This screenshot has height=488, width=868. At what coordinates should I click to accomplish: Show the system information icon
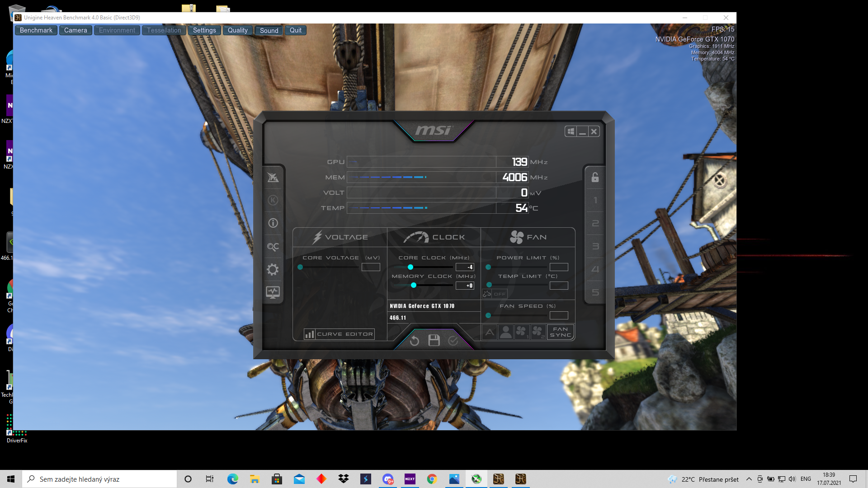(273, 223)
